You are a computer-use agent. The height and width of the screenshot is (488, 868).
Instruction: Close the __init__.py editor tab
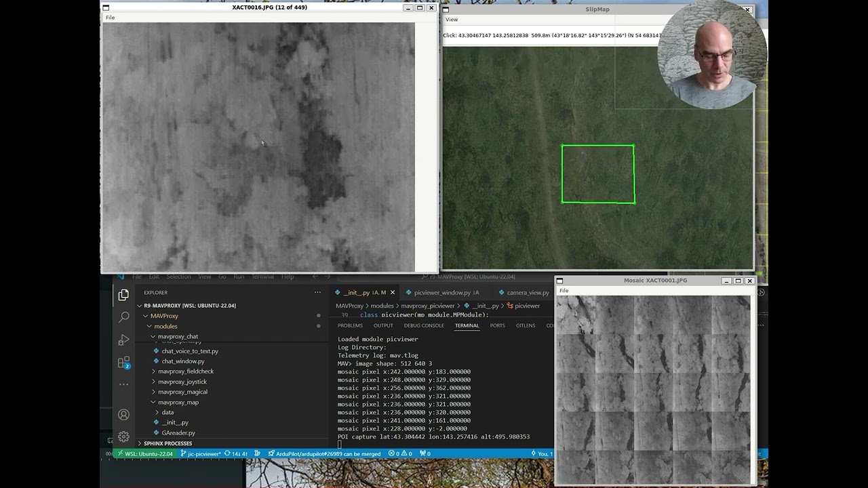tap(392, 293)
